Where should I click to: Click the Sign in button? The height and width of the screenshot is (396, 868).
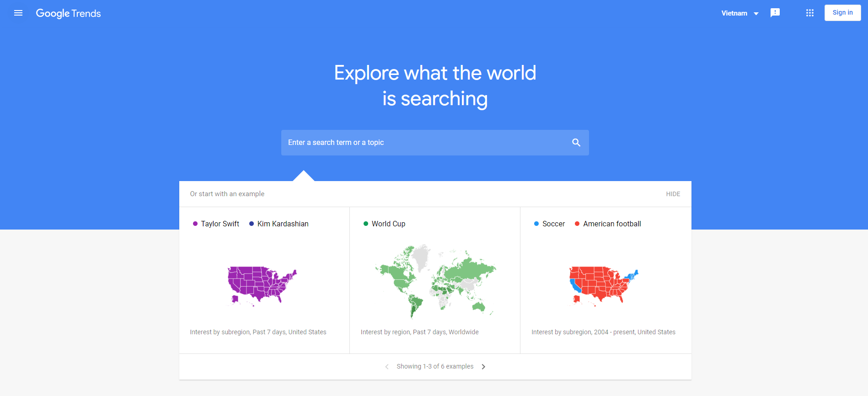[x=842, y=12]
